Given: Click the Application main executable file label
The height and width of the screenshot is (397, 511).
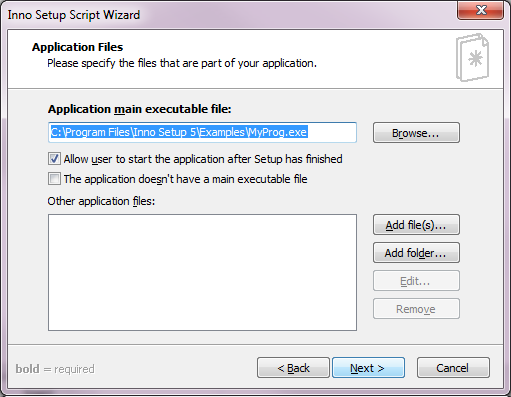Looking at the screenshot, I should pyautogui.click(x=139, y=109).
